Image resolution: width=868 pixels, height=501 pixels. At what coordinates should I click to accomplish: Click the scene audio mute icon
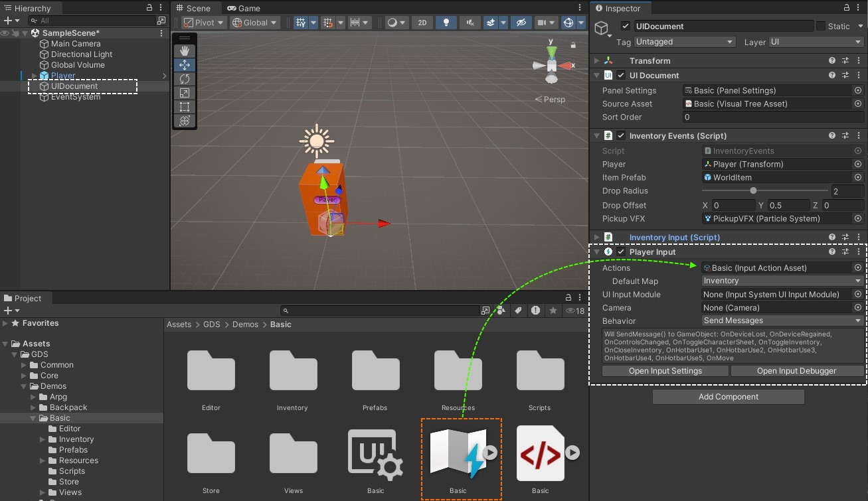click(x=470, y=23)
